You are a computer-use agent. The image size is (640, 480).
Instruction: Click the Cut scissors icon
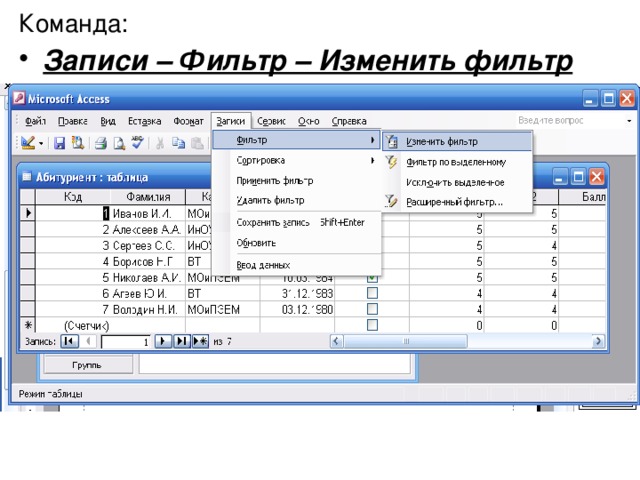(160, 143)
